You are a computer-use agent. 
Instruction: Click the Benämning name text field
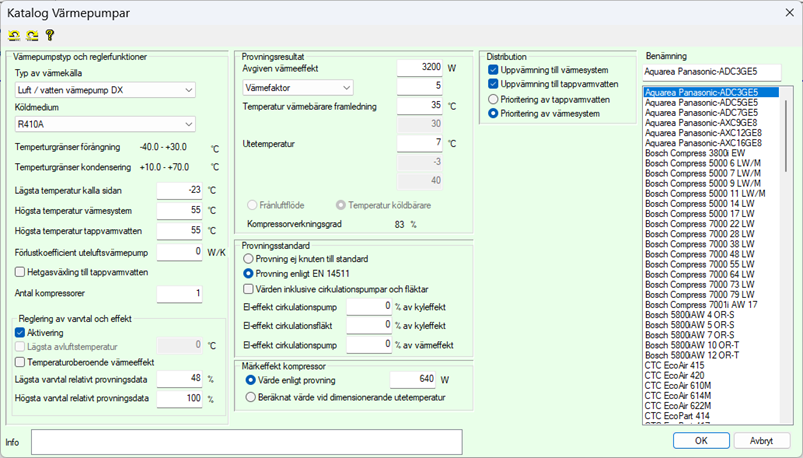[x=711, y=72]
